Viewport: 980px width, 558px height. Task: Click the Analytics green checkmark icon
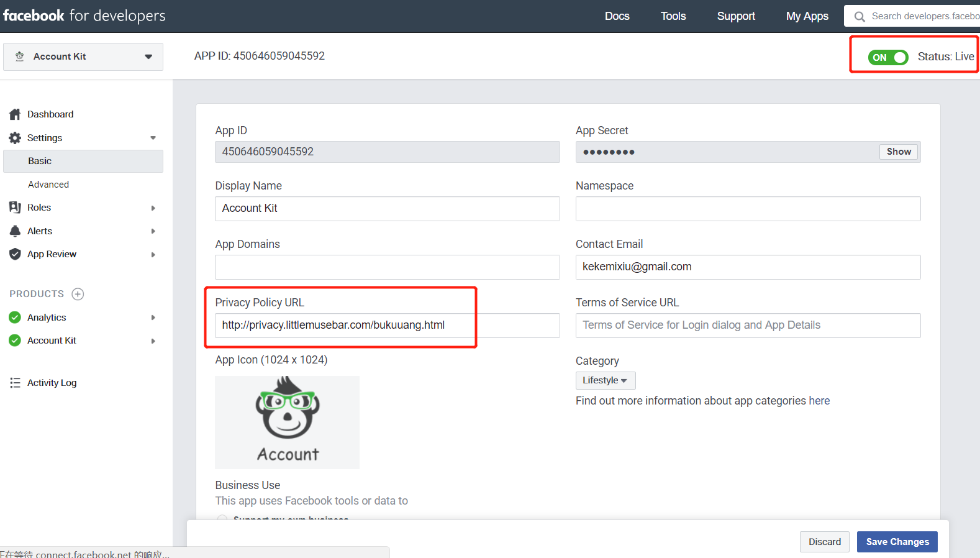pyautogui.click(x=15, y=318)
